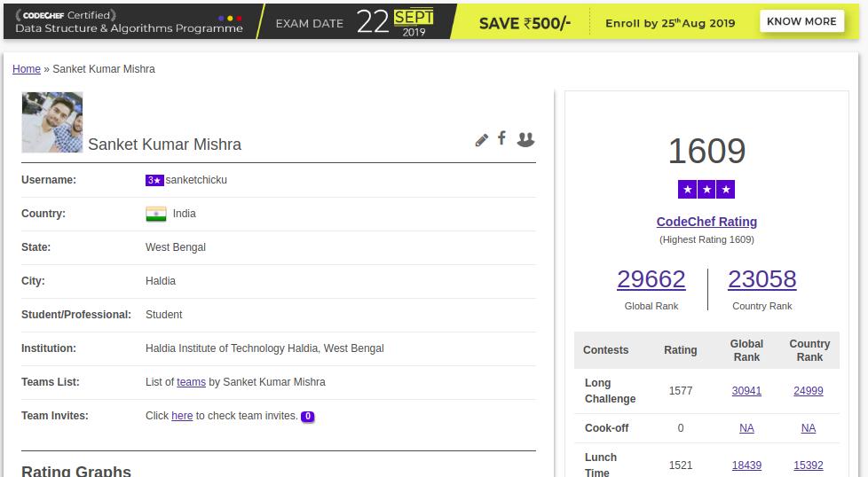This screenshot has width=868, height=477.
Task: Open the Facebook icon link
Action: pyautogui.click(x=501, y=138)
